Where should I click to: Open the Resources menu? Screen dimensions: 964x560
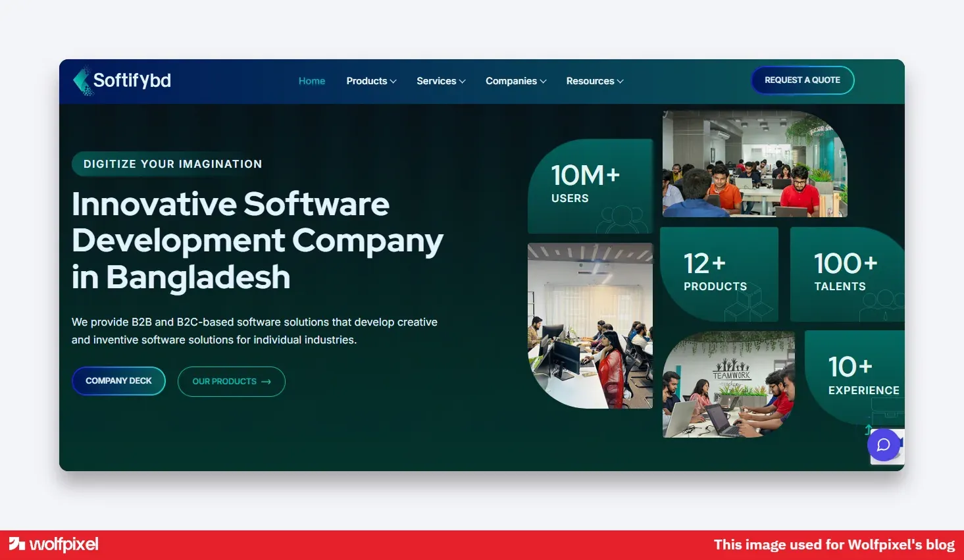click(595, 81)
